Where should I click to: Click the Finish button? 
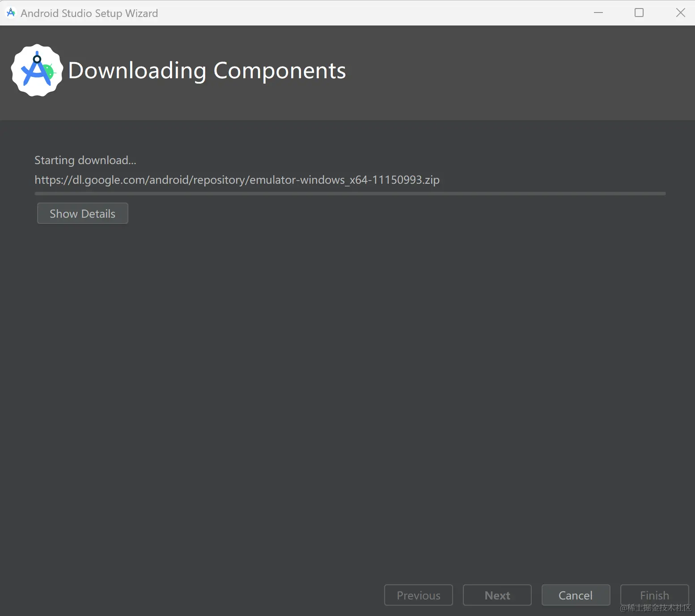(654, 595)
